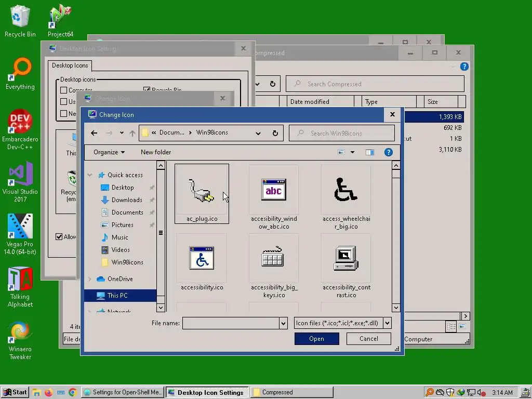Select accessibility_contrast.ico icon file

[x=346, y=267]
